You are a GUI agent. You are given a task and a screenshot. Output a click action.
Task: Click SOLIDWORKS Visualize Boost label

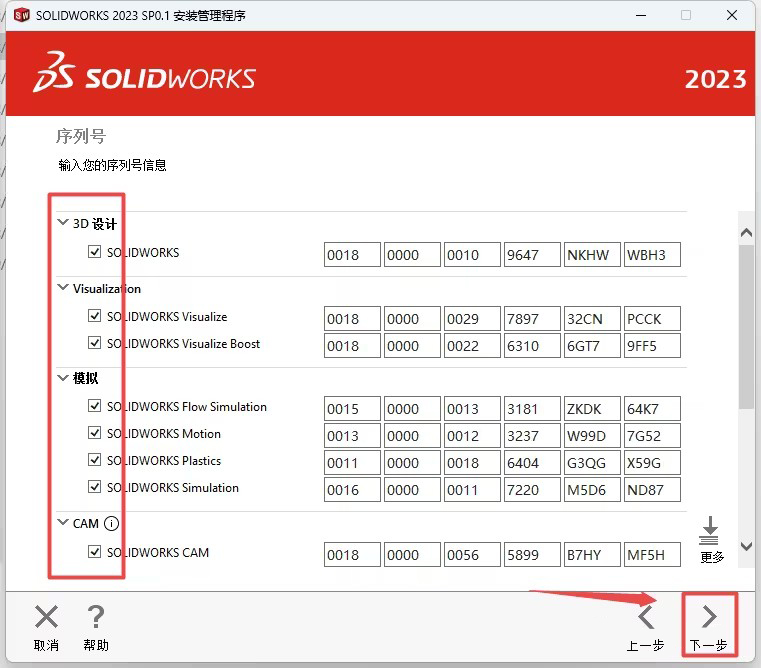point(183,344)
